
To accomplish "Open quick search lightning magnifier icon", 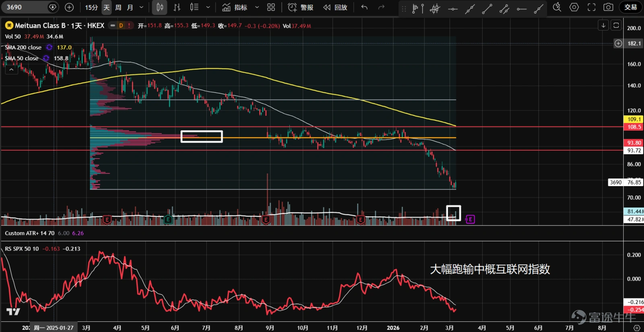I will coord(557,7).
